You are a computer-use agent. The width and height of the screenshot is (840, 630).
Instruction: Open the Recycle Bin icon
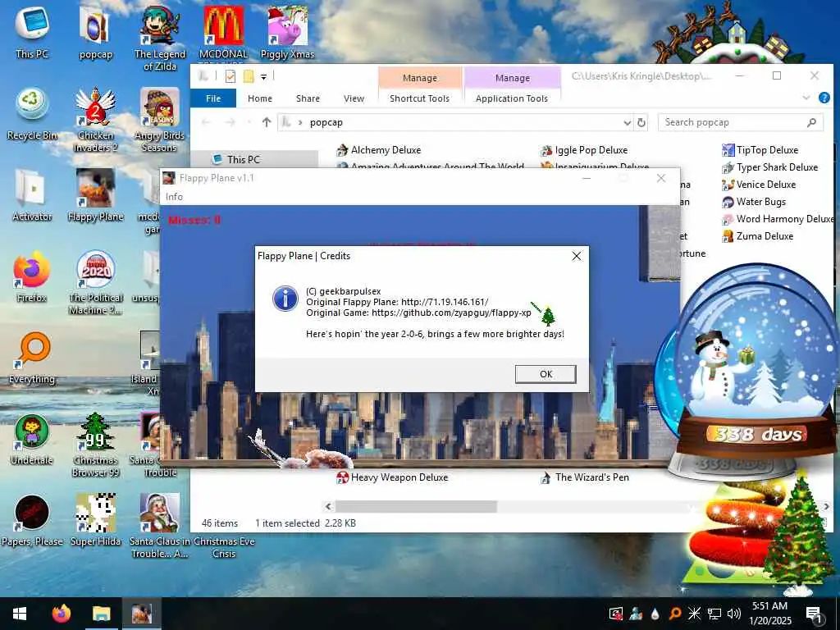coord(32,113)
